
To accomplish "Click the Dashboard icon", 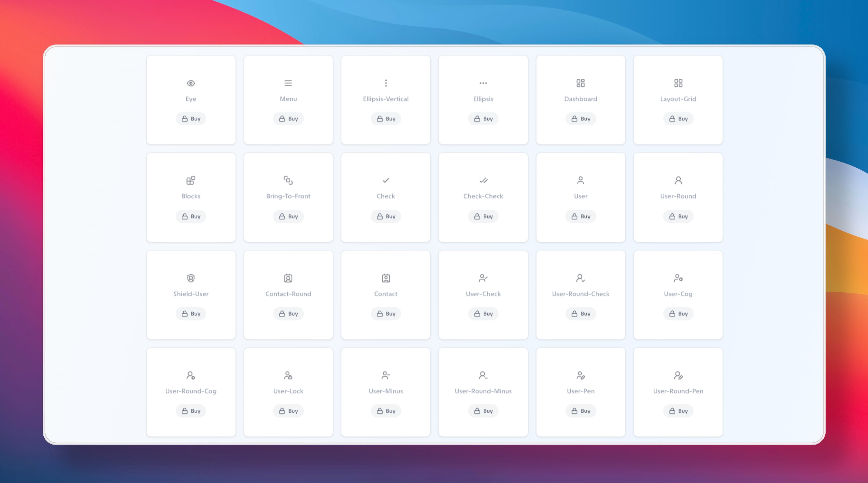I will click(x=581, y=83).
